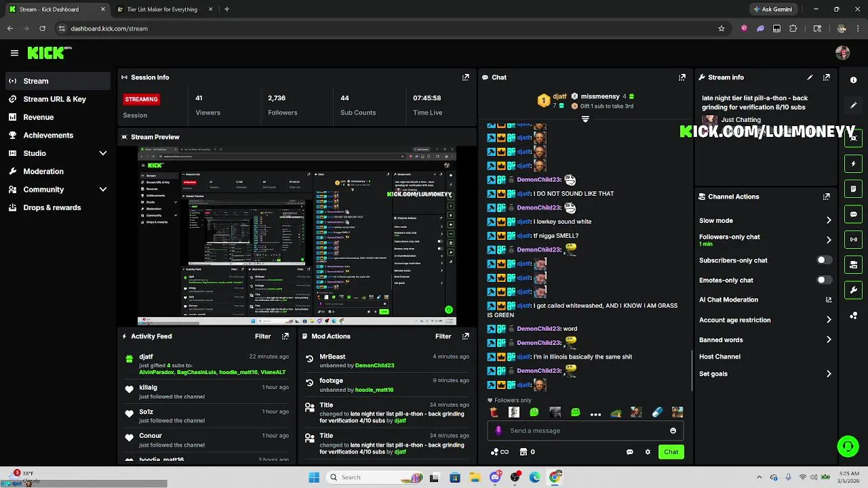Bookmark this page with the star icon
The height and width of the screenshot is (488, 868).
click(x=722, y=28)
